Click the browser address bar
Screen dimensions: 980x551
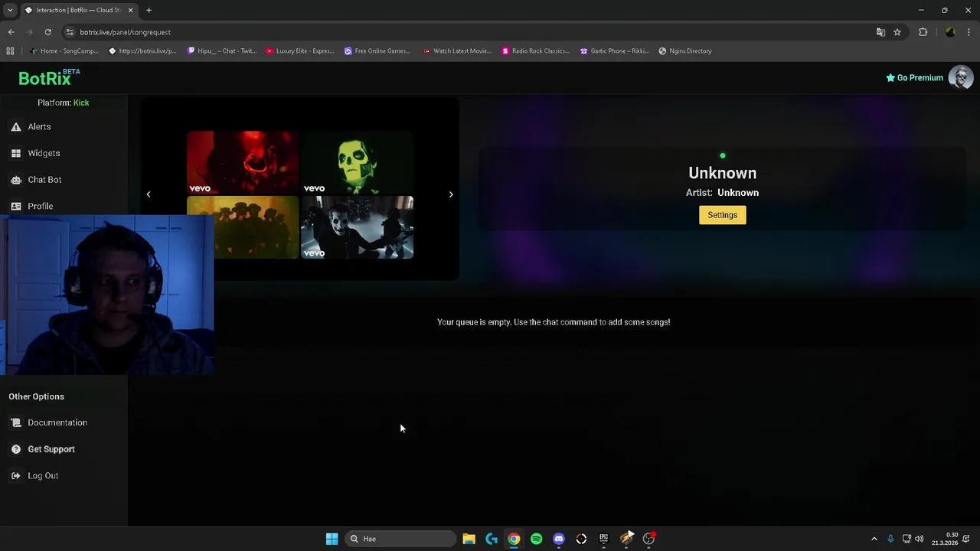[467, 32]
